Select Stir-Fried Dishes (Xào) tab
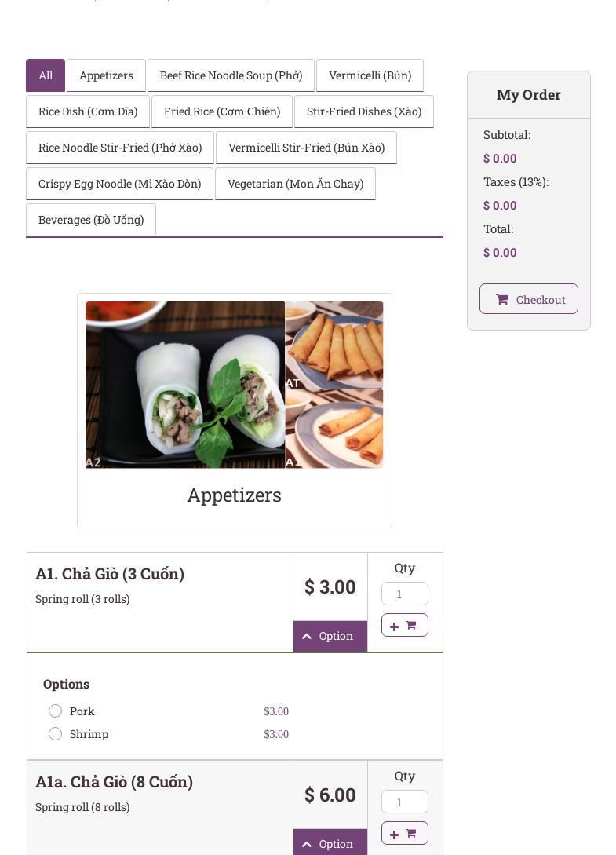The width and height of the screenshot is (616, 855). pos(364,111)
